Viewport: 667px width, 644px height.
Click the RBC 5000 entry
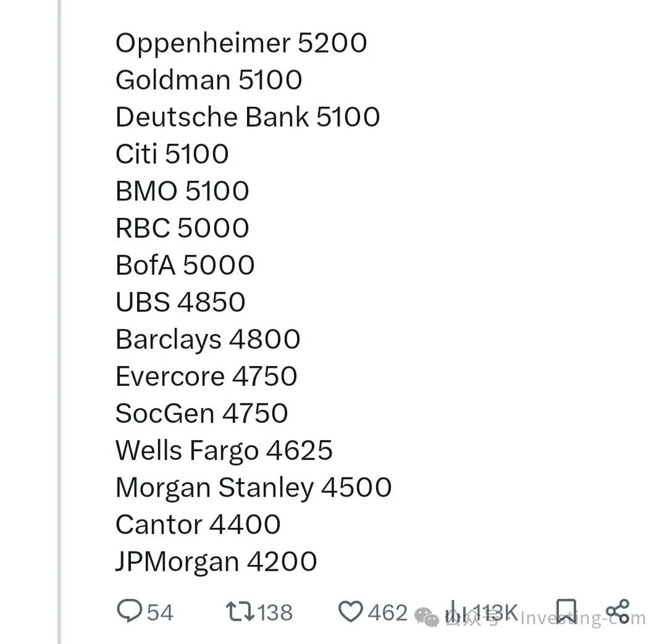pos(182,228)
